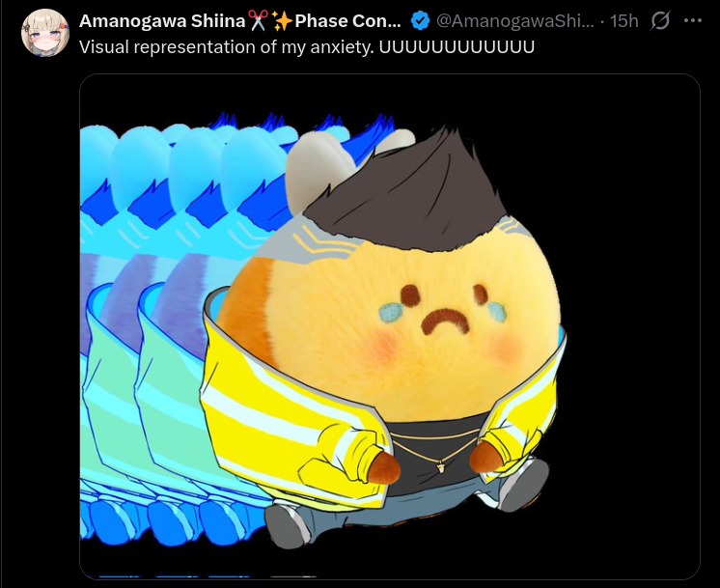Open Amanogawa Shiina's profile avatar

45,33
